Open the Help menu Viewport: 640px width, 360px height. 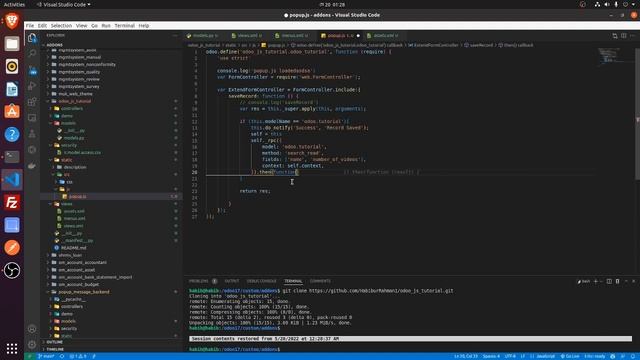(144, 26)
